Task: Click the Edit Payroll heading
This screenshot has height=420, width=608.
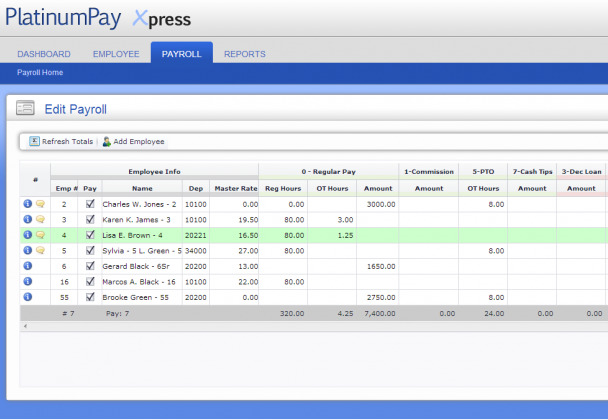Action: tap(76, 109)
